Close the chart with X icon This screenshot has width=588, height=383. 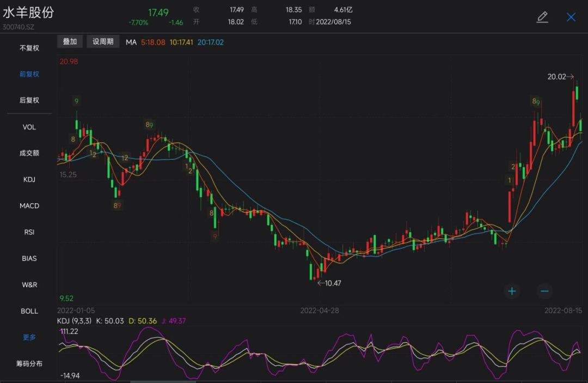coord(571,17)
